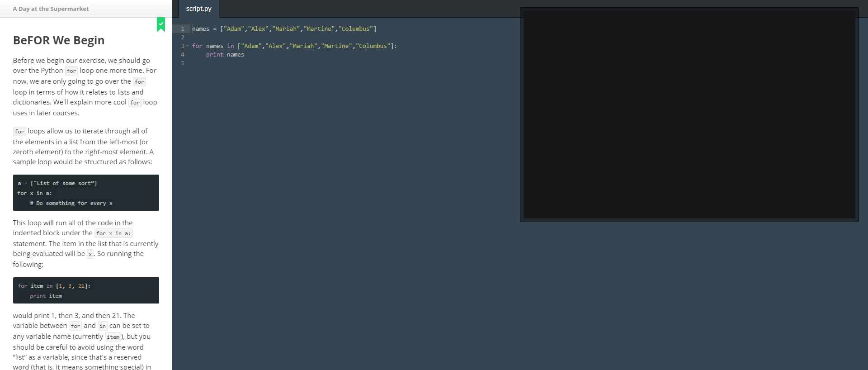Collapse the for loop fold arrow
This screenshot has width=868, height=370.
[188, 46]
